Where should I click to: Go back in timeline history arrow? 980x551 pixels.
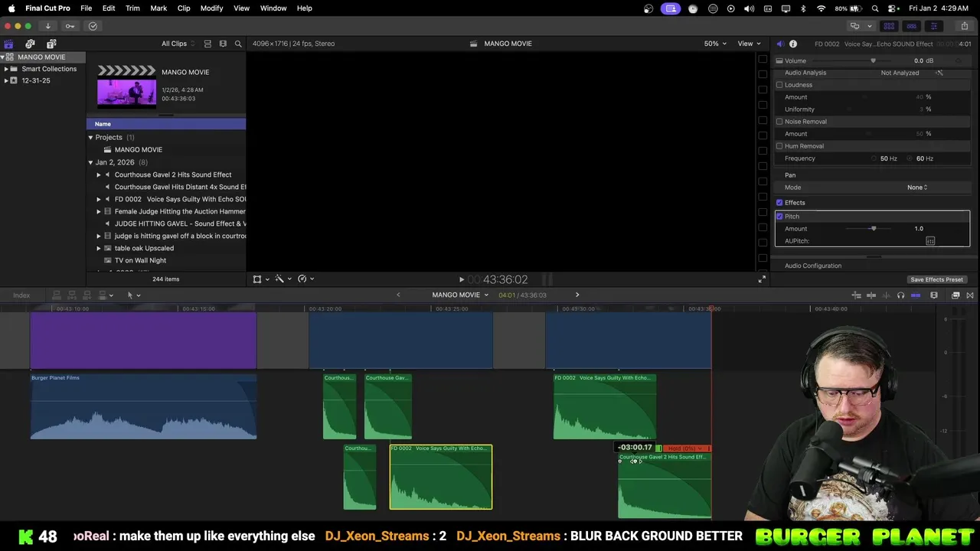tap(398, 295)
